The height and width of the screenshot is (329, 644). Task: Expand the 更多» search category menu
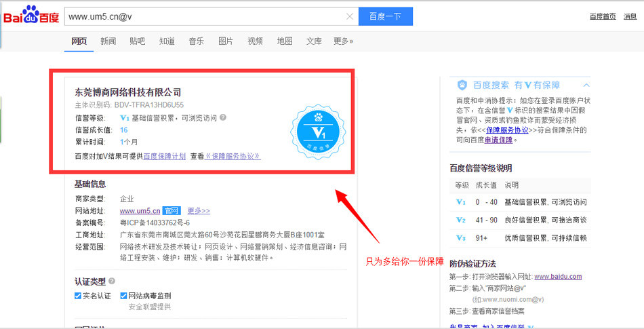click(343, 41)
